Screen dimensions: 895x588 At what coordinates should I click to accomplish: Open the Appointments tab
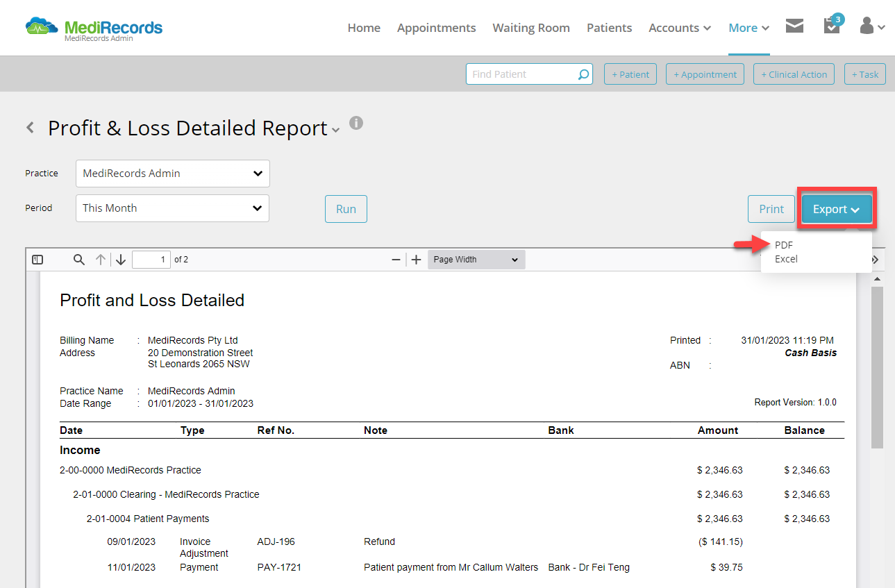pos(437,28)
